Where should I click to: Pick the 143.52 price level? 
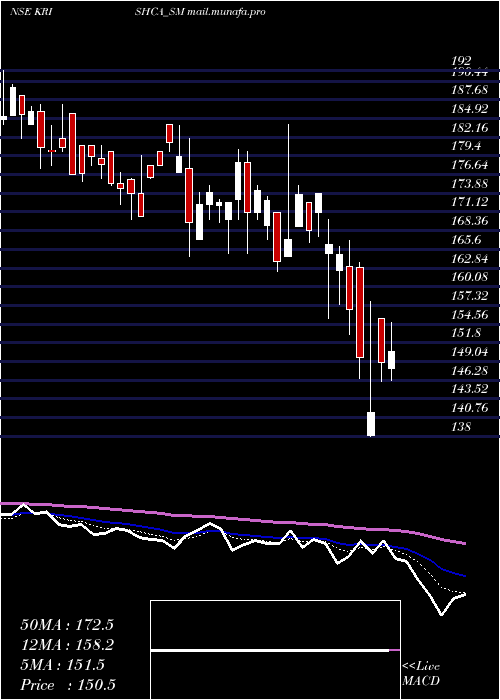[470, 389]
